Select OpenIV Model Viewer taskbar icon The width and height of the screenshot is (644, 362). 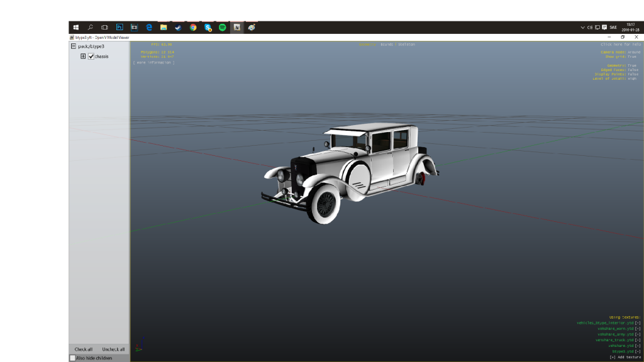[237, 28]
